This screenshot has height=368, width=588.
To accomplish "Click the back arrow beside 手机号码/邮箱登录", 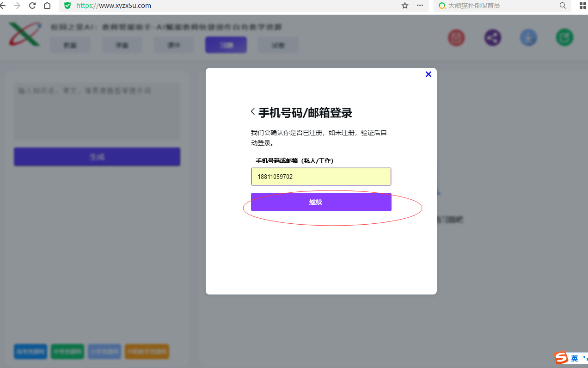I will point(253,111).
